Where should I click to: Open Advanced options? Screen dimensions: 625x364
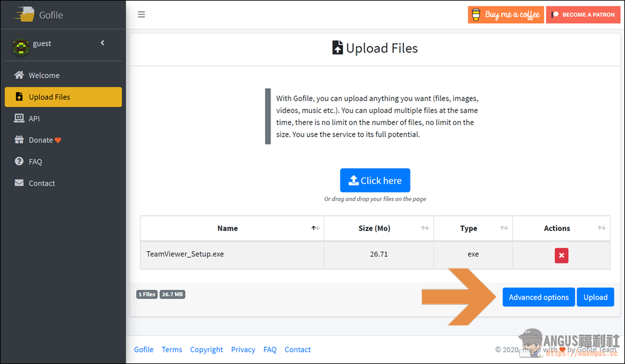pos(539,297)
